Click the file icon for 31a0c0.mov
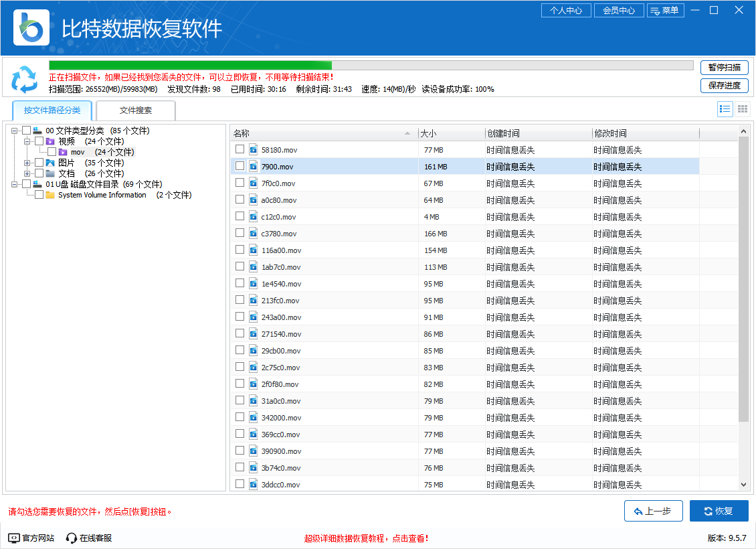Viewport: 756px width, 549px height. (253, 401)
